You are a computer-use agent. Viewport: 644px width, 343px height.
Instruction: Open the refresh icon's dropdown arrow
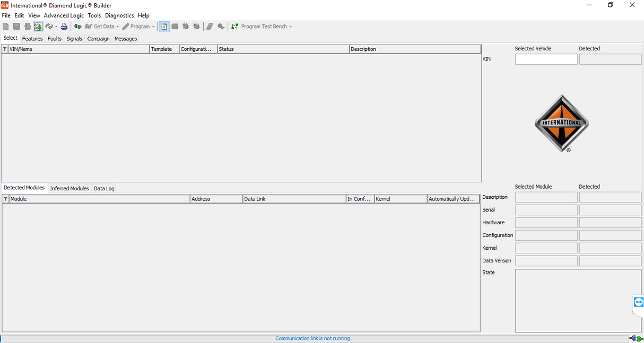coord(56,26)
